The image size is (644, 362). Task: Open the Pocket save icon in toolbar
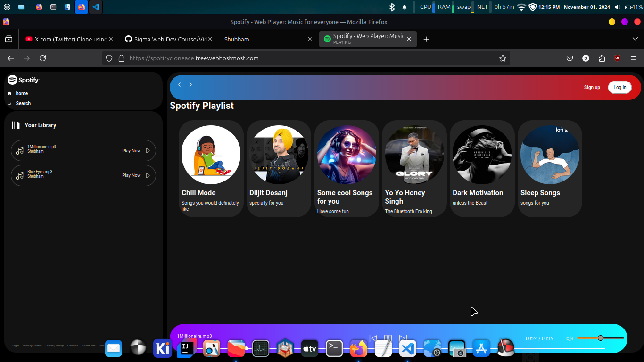click(x=570, y=58)
